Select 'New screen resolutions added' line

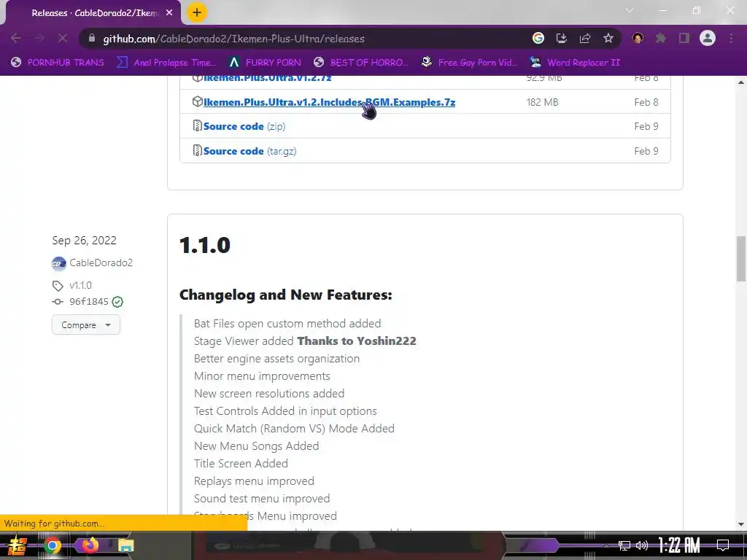[268, 393]
